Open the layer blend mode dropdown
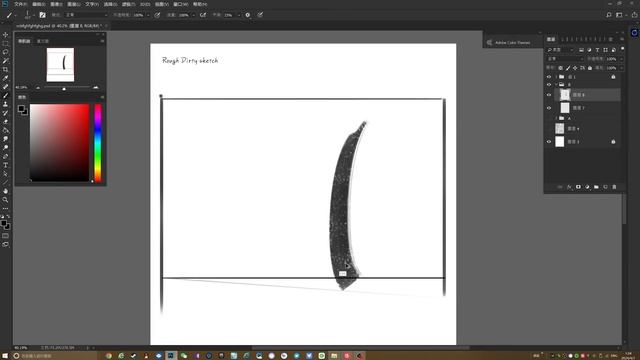This screenshot has height=360, width=640. pos(564,59)
